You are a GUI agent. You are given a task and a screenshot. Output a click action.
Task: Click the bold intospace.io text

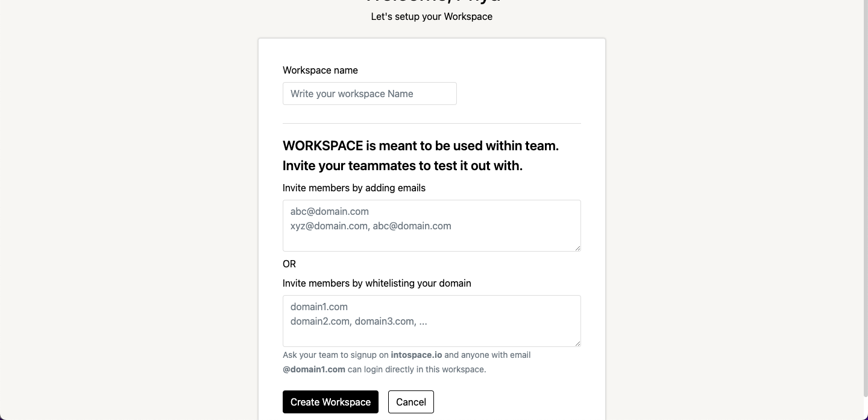point(417,355)
